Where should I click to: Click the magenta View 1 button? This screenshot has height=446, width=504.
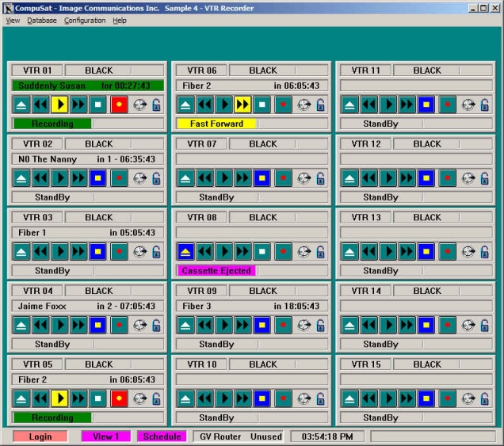pyautogui.click(x=105, y=436)
